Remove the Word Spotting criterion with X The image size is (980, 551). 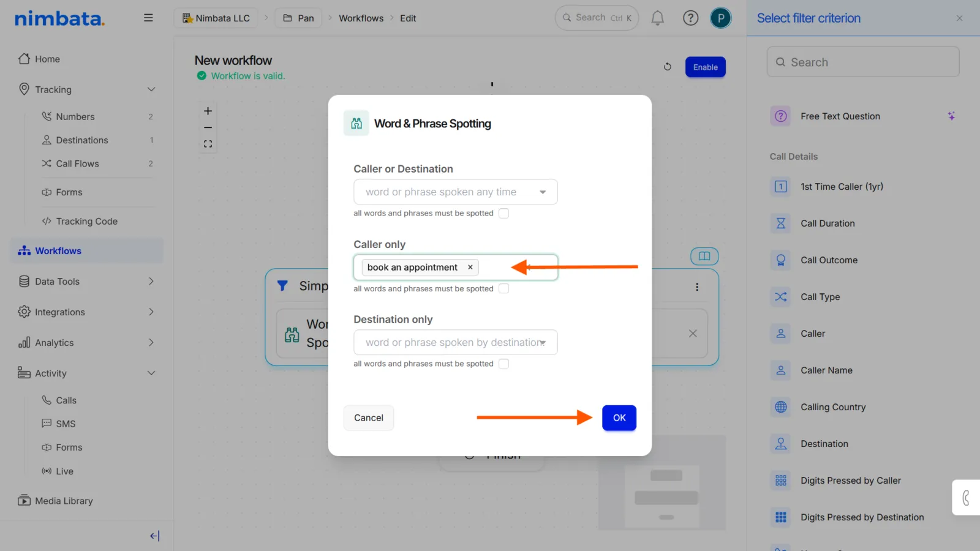click(x=693, y=334)
